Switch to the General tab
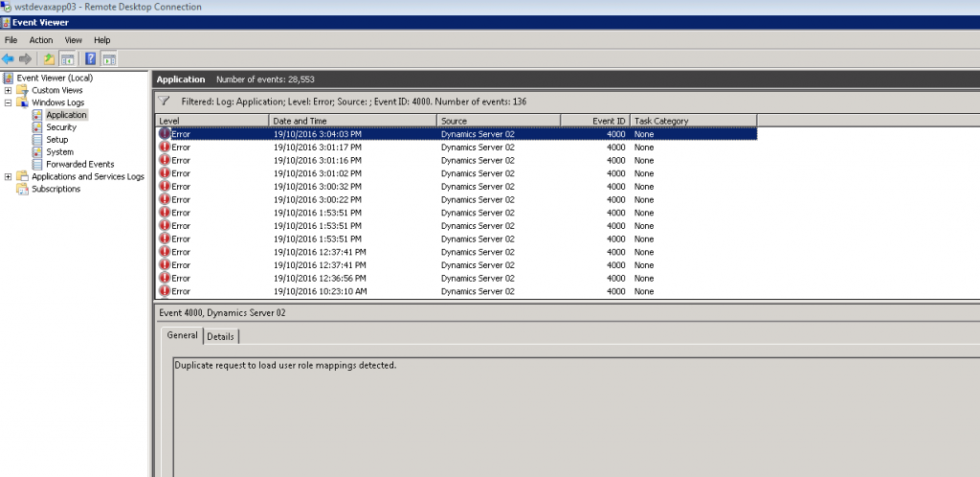 click(x=183, y=335)
